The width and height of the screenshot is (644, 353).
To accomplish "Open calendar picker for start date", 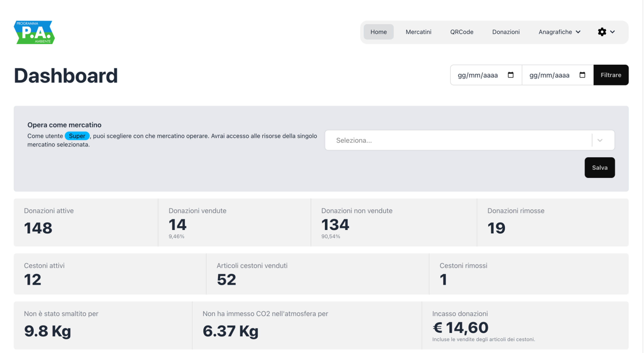I will tap(511, 75).
